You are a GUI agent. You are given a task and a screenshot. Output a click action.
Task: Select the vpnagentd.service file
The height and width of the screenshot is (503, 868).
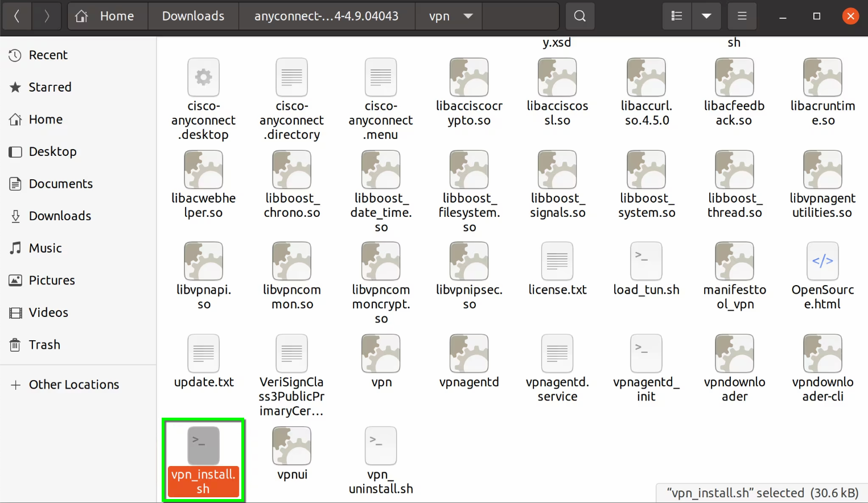point(557,354)
